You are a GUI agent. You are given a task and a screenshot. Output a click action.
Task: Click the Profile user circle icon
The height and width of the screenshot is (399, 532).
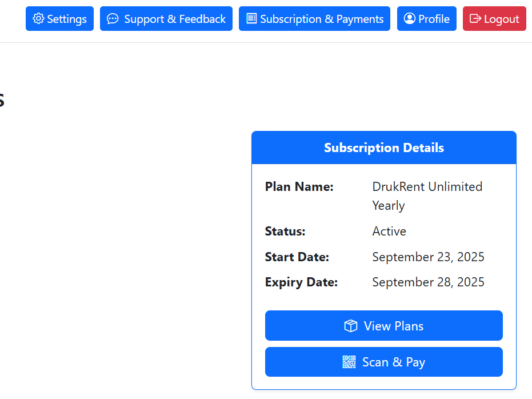coord(409,19)
